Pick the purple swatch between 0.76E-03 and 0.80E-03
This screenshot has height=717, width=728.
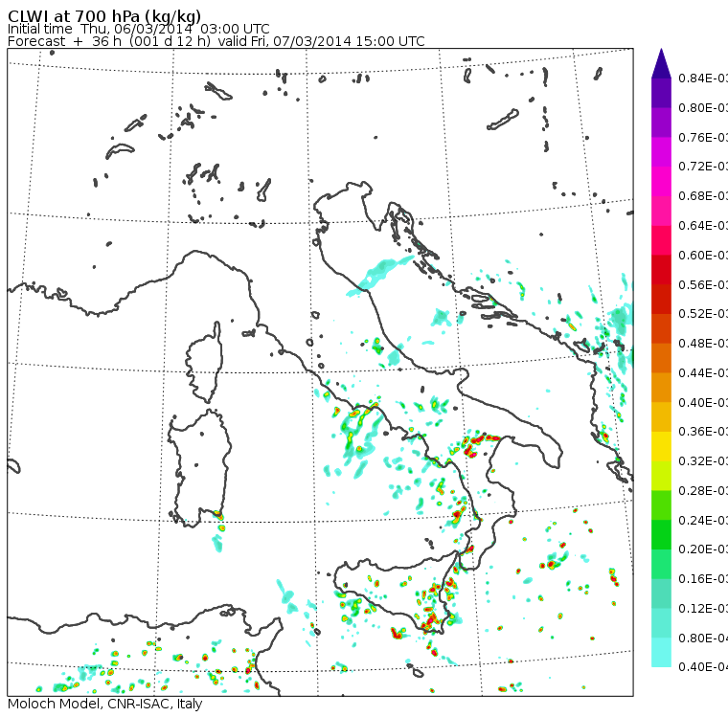661,123
